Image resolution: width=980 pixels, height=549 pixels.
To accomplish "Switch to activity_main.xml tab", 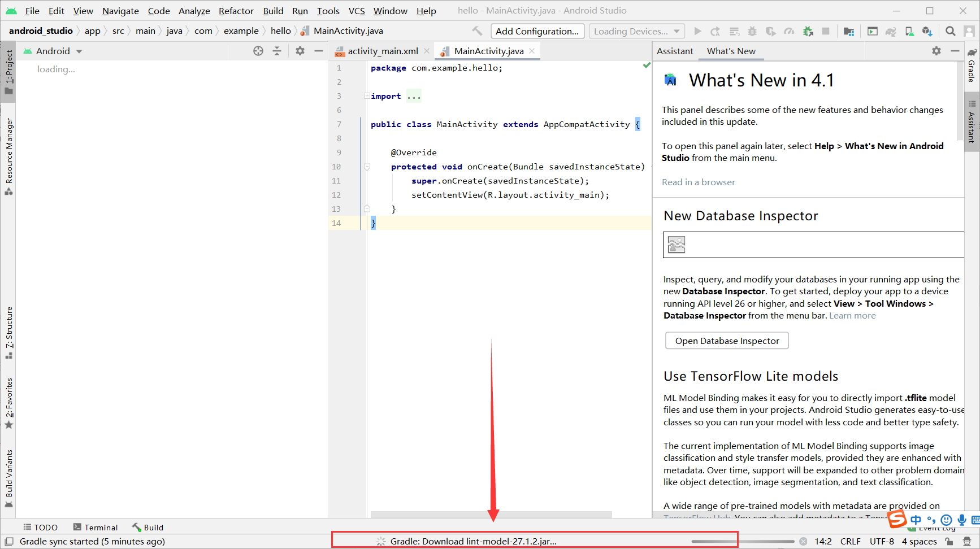I will pyautogui.click(x=383, y=51).
